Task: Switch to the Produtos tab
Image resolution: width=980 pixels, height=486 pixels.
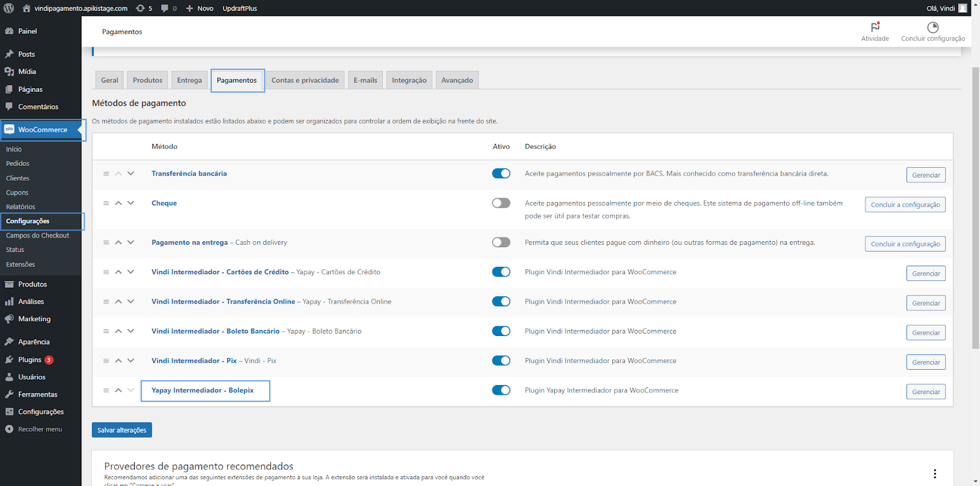Action: point(148,80)
